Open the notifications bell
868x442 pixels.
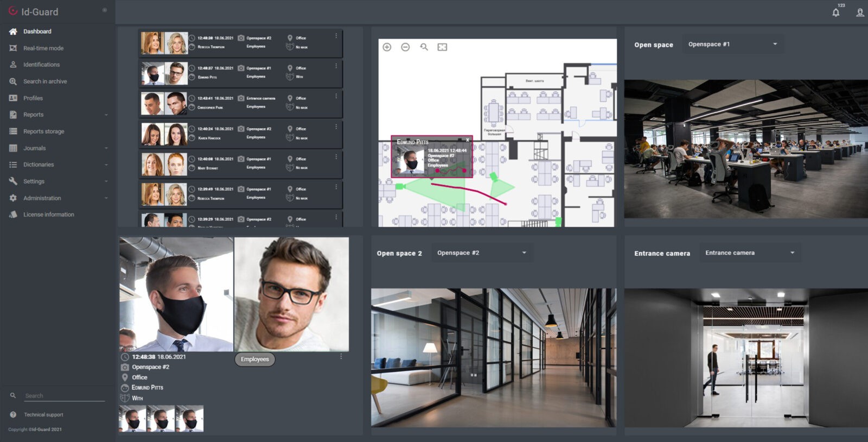click(836, 12)
